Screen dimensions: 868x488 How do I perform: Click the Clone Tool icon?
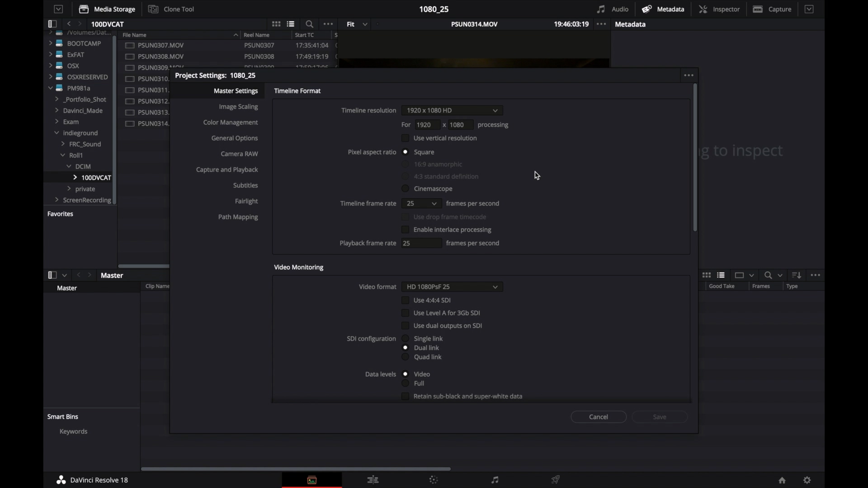pos(153,9)
